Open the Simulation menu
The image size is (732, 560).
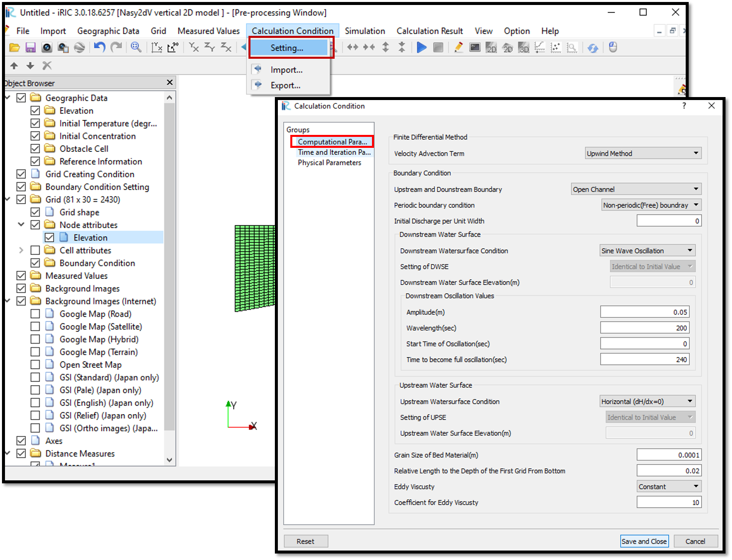(x=365, y=31)
